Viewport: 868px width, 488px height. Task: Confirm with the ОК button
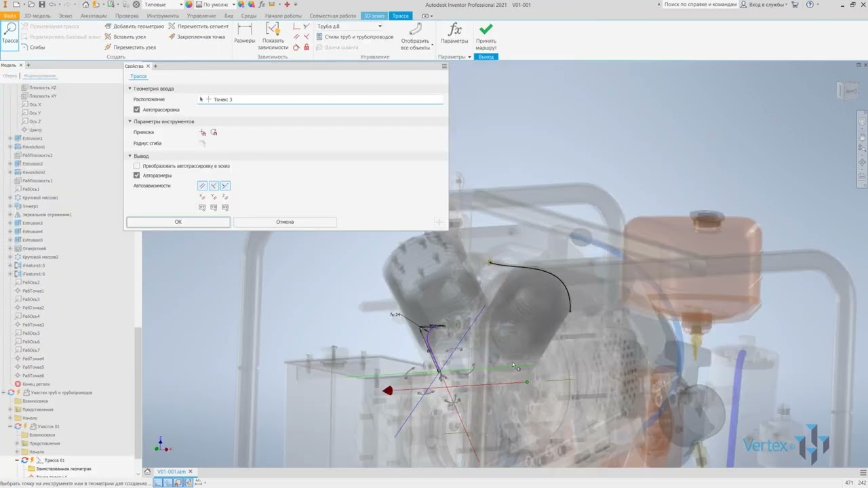[x=178, y=222]
